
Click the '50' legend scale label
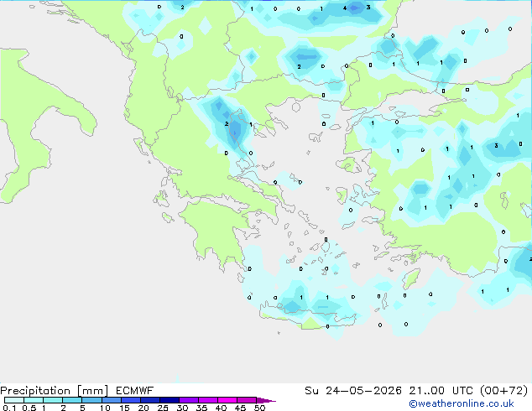[x=259, y=408]
